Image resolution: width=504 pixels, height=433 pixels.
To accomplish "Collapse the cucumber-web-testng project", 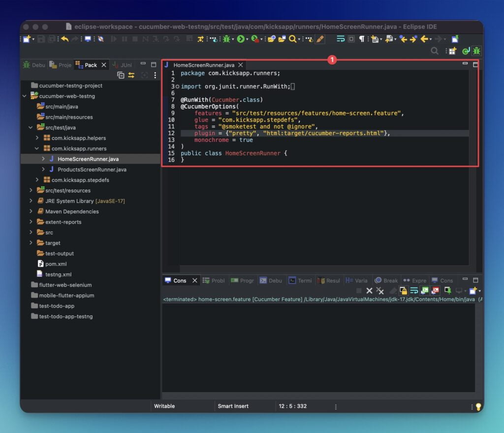I will tap(25, 96).
